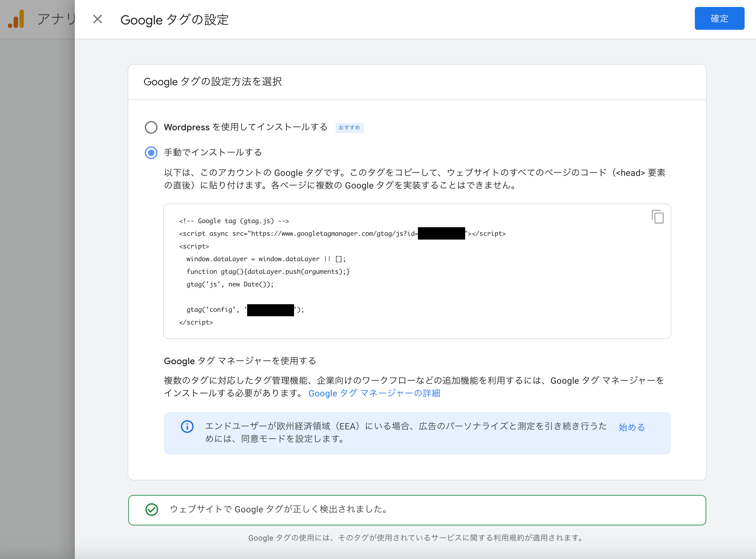Screen dimensions: 756x559
Task: Click the function gtag() code line
Action: (x=268, y=272)
